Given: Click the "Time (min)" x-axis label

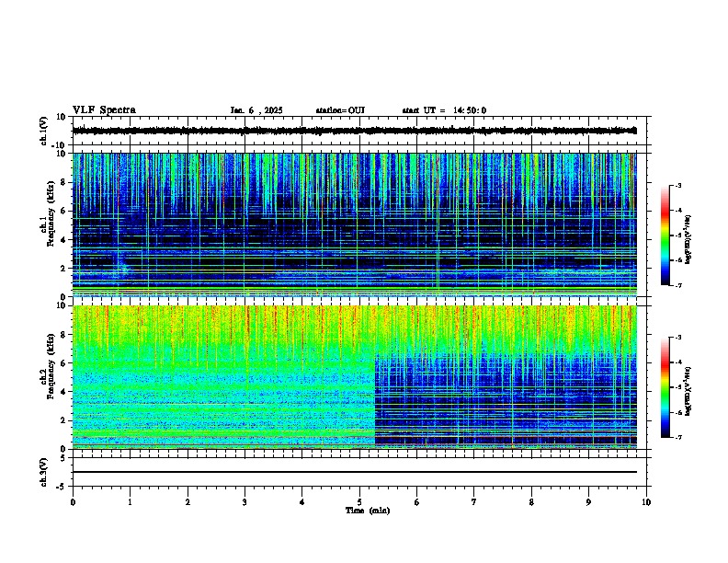Looking at the screenshot, I should click(368, 511).
